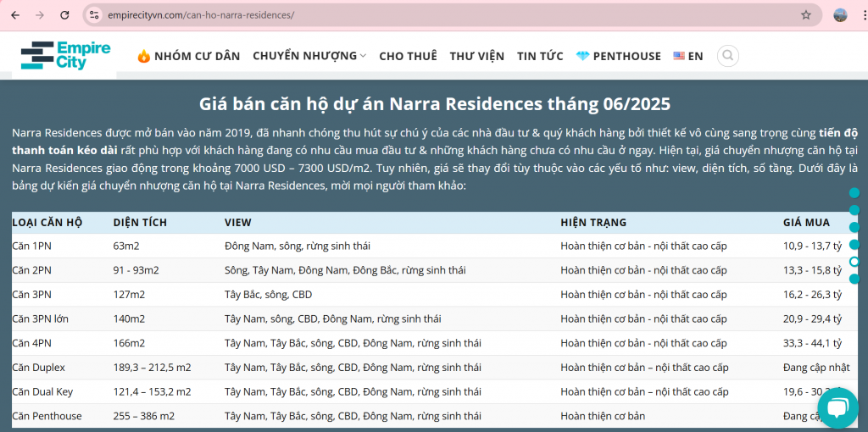Reload the page with the refresh icon

point(64,15)
